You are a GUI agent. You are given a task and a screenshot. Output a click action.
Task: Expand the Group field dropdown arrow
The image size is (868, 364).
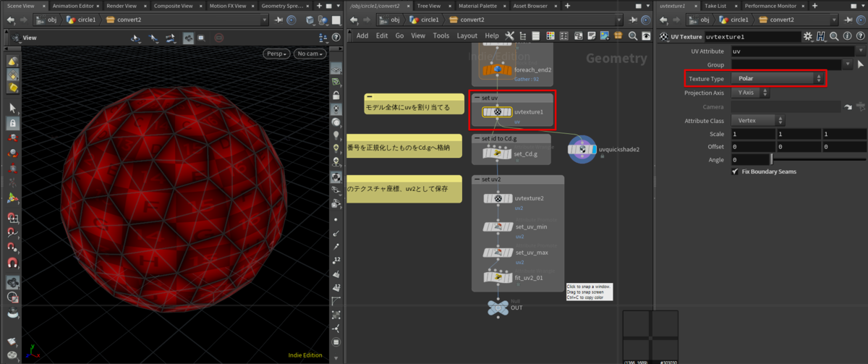click(847, 65)
